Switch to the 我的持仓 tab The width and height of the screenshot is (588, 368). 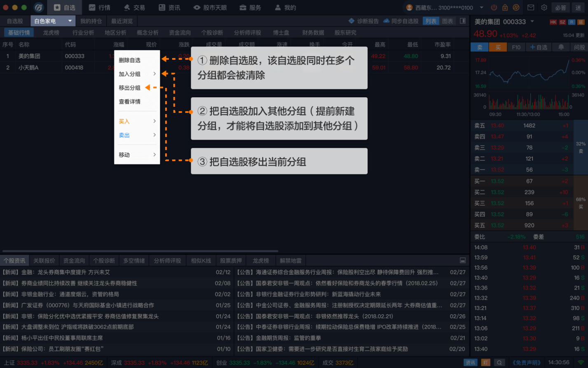[x=91, y=21]
